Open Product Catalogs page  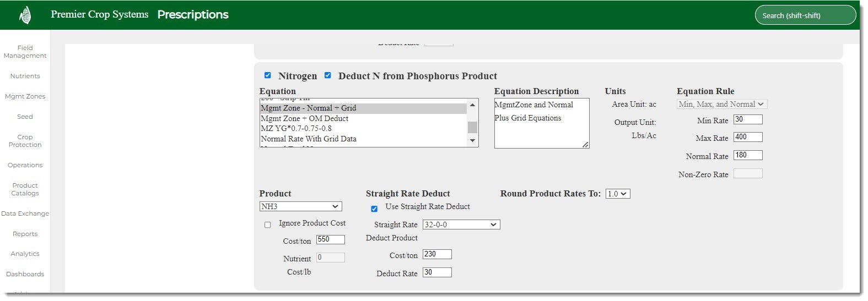[x=25, y=189]
